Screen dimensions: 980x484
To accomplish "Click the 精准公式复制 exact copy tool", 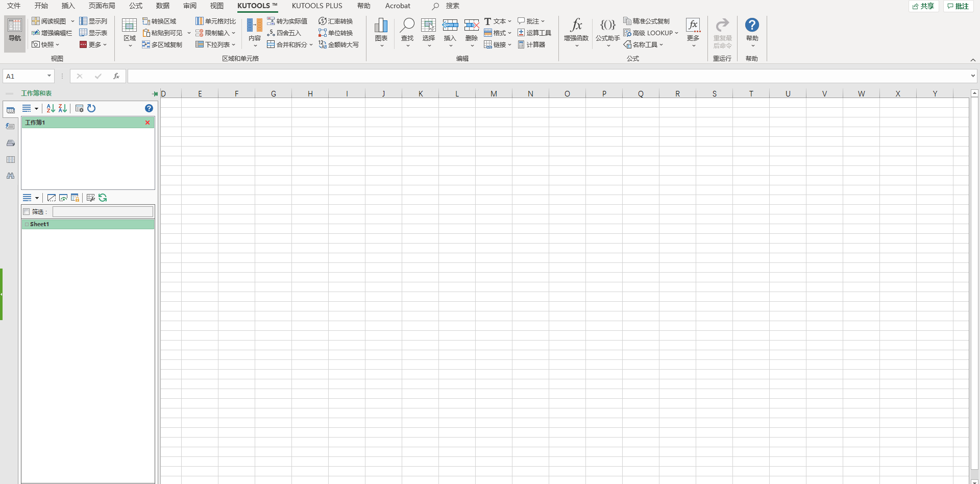I will [x=646, y=21].
